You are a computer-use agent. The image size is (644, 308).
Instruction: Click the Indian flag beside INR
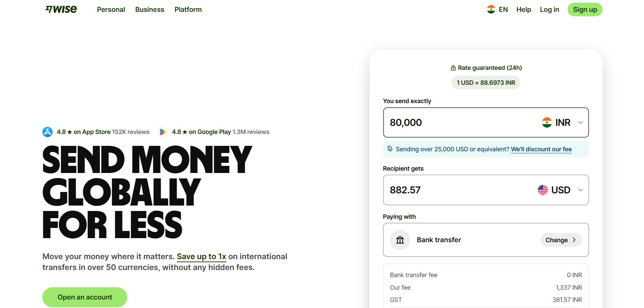(x=547, y=122)
